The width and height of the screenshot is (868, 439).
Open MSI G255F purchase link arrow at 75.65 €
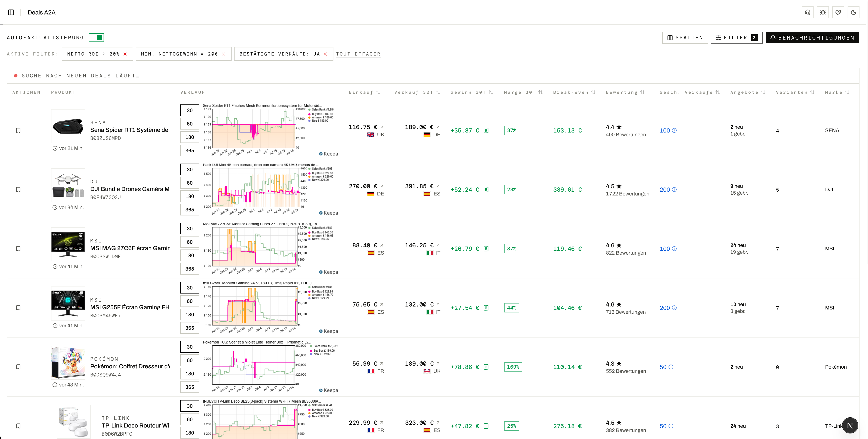[382, 304]
